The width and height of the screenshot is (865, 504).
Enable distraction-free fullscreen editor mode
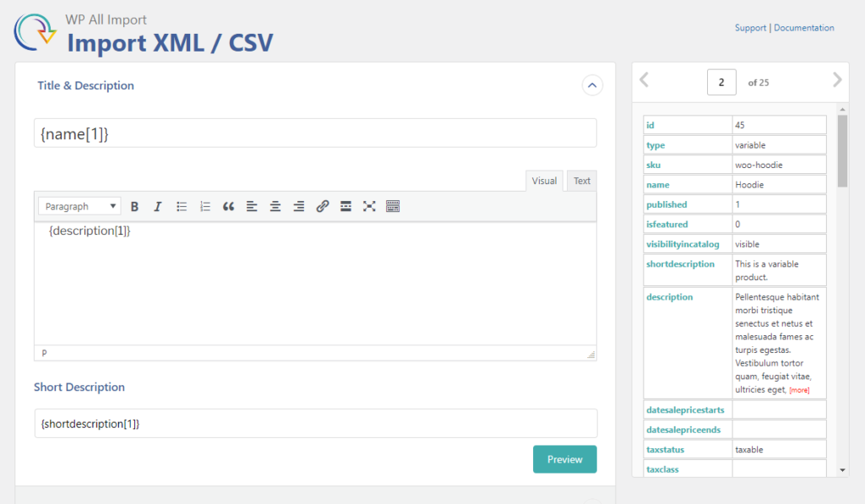pos(369,206)
